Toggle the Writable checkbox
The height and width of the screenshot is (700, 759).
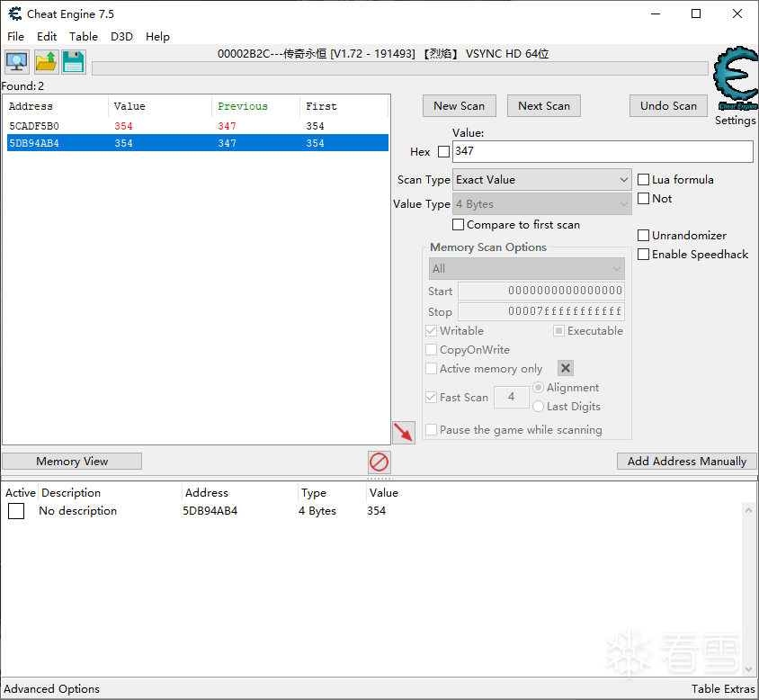(431, 331)
